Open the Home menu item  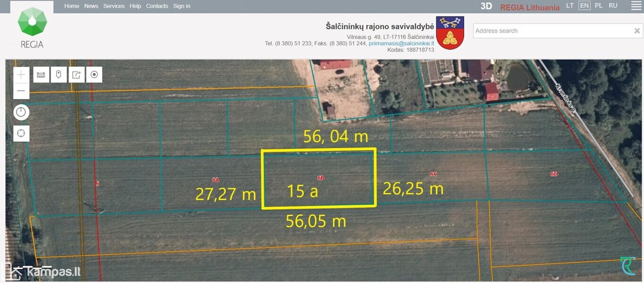coord(72,6)
